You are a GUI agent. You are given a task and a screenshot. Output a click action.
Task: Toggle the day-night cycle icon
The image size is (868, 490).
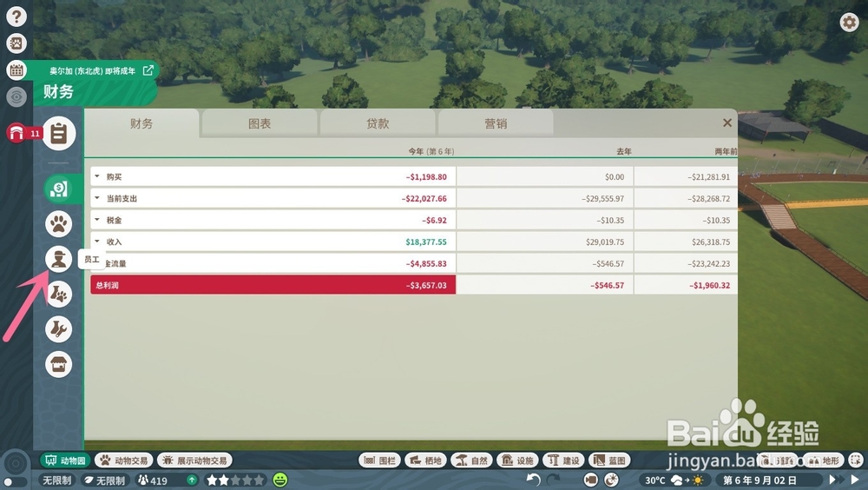pyautogui.click(x=611, y=480)
